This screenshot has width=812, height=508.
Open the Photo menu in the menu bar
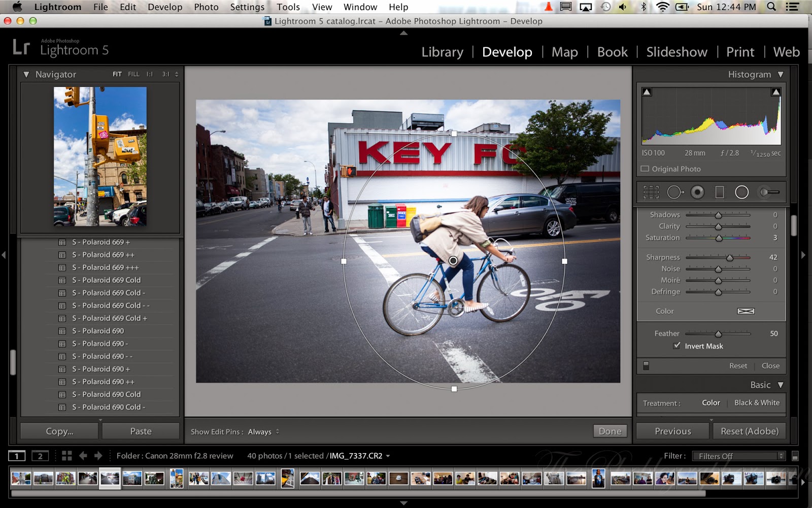[x=206, y=7]
